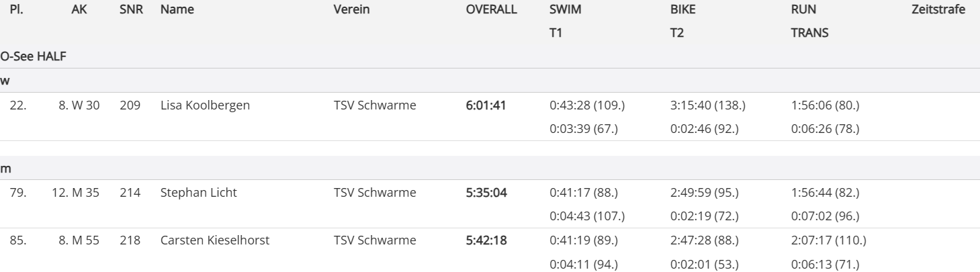Viewport: 980px width, 272px height.
Task: Click the SWIM column header
Action: tap(565, 9)
